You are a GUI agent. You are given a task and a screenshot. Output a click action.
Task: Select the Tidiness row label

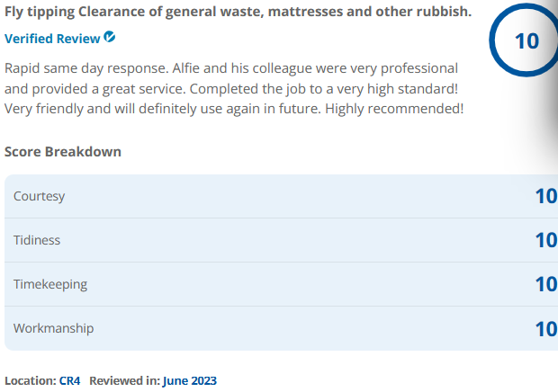coord(37,240)
